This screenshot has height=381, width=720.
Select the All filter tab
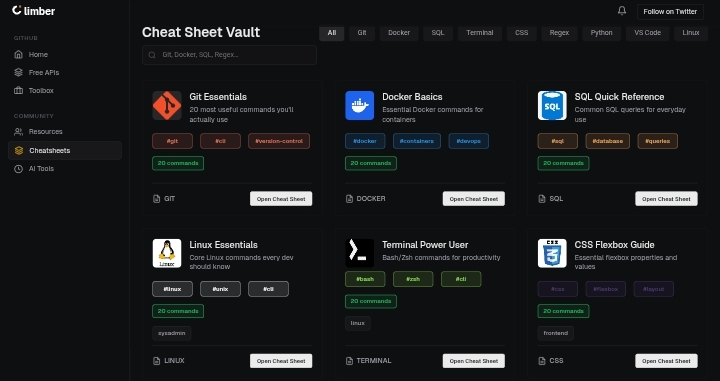point(332,33)
